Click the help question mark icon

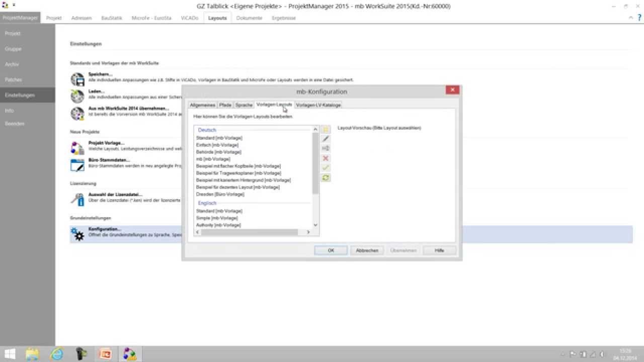pos(639,18)
